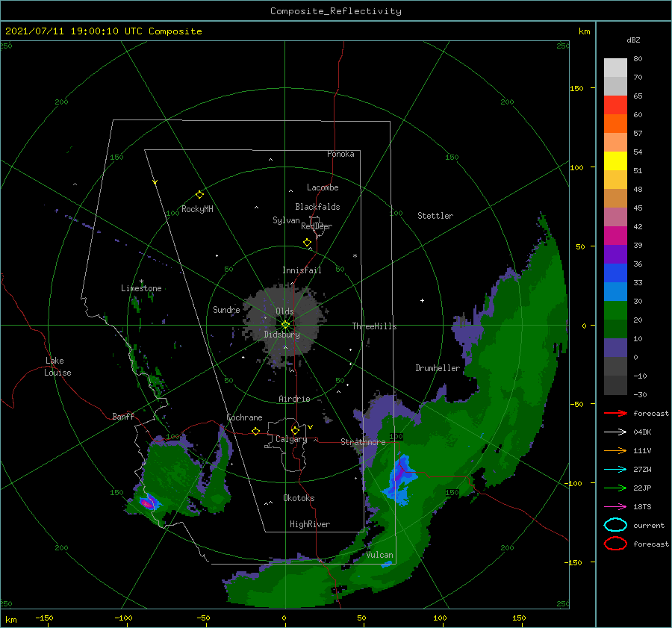Click the 'Innisfail' map label
Image resolution: width=672 pixels, height=628 pixels.
tap(302, 270)
